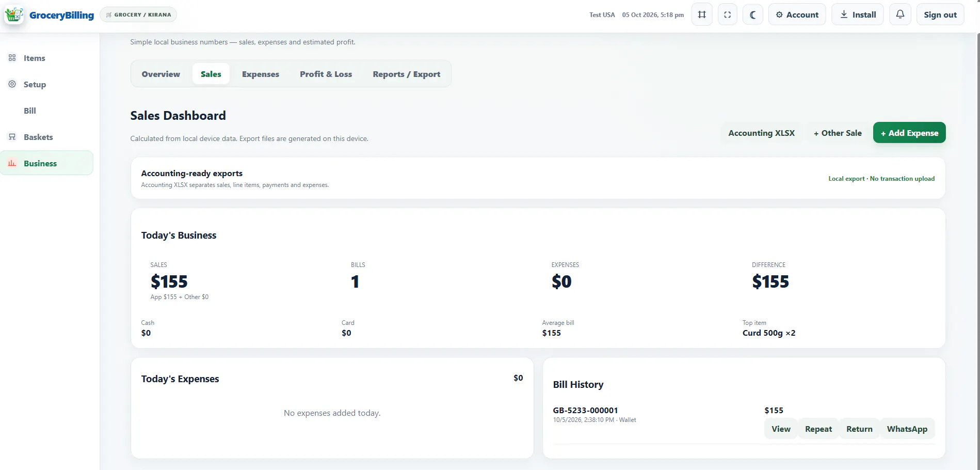This screenshot has width=980, height=470.
Task: Click Return for bill GB-5233-000001
Action: (x=859, y=429)
